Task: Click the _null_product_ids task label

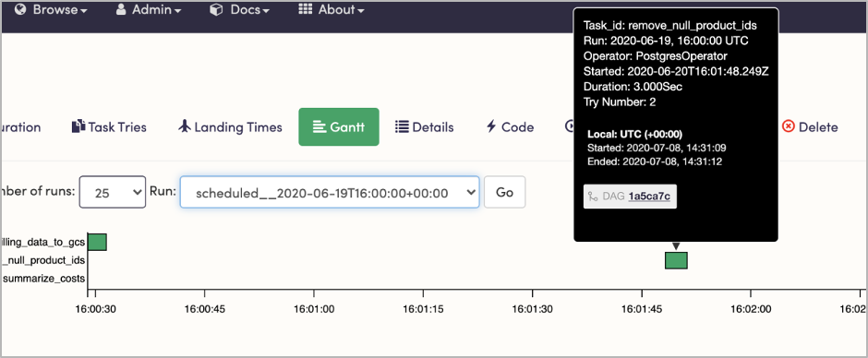Action: [42, 260]
